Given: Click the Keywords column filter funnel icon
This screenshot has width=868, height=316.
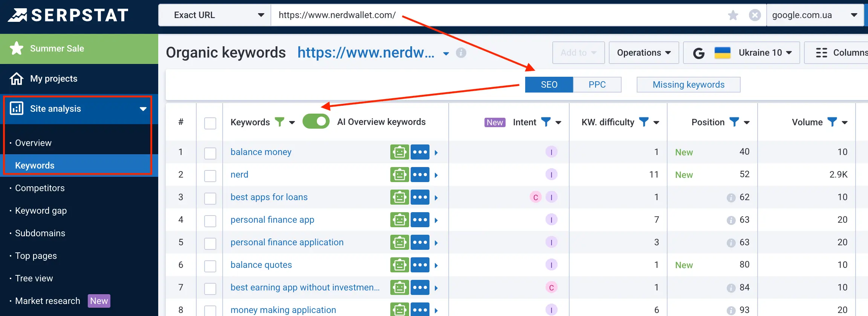Looking at the screenshot, I should point(280,122).
